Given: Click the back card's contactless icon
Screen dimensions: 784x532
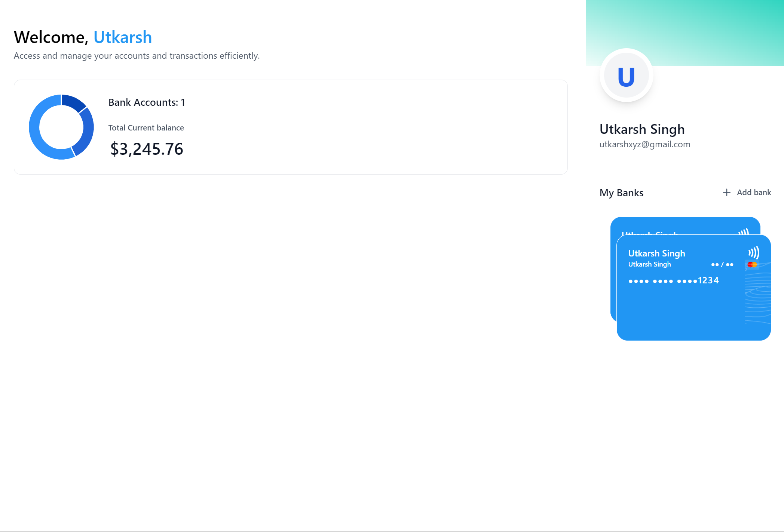Looking at the screenshot, I should 744,231.
